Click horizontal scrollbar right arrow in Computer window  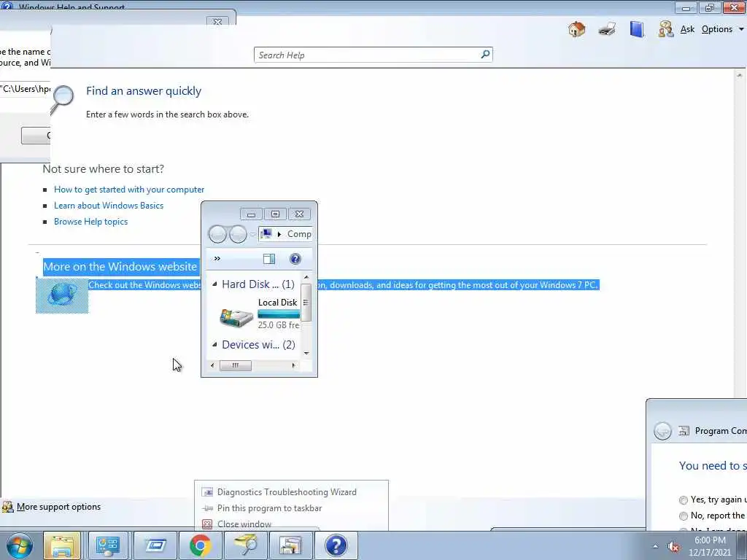[x=293, y=365]
